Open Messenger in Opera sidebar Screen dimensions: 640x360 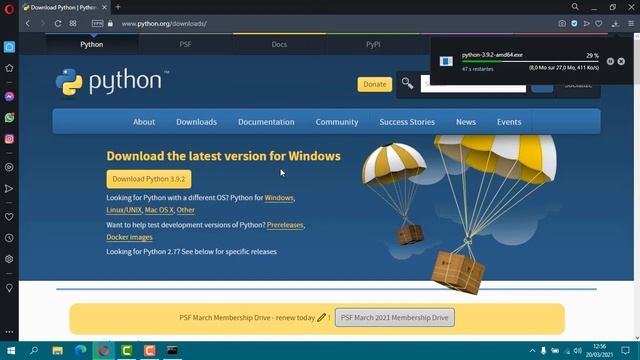tap(9, 97)
